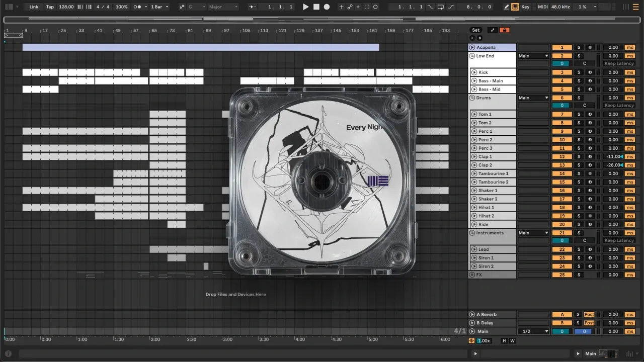Open Main track 1/2 output dropdown

(x=533, y=331)
